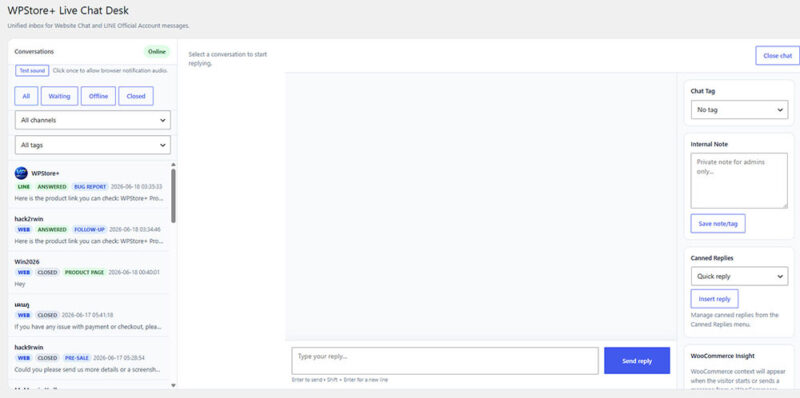Click the PRE-SALE tag on hack9rwin
This screenshot has height=398, width=800.
click(77, 358)
